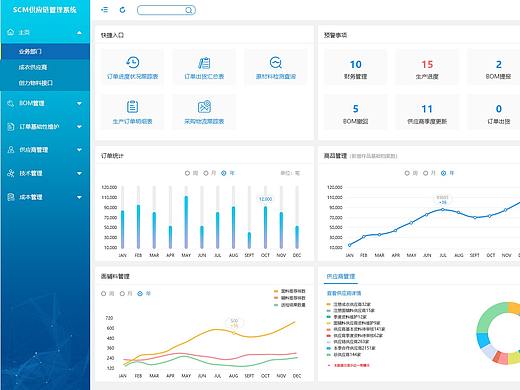This screenshot has height=390, width=520.
Task: Click the icon beside 成本管理
Action: [11, 197]
